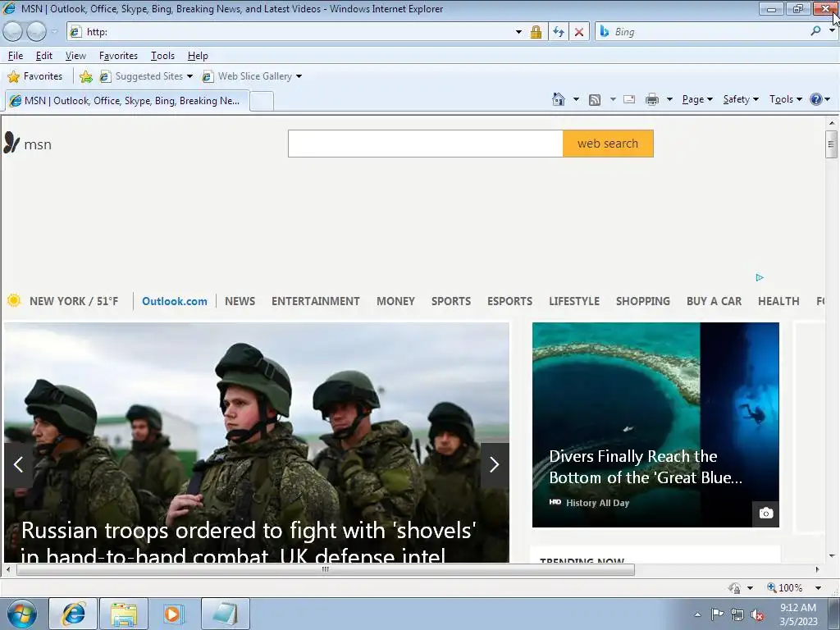Screen dimensions: 840x630
Task: Click the AdChoices triangle icon
Action: click(x=760, y=277)
